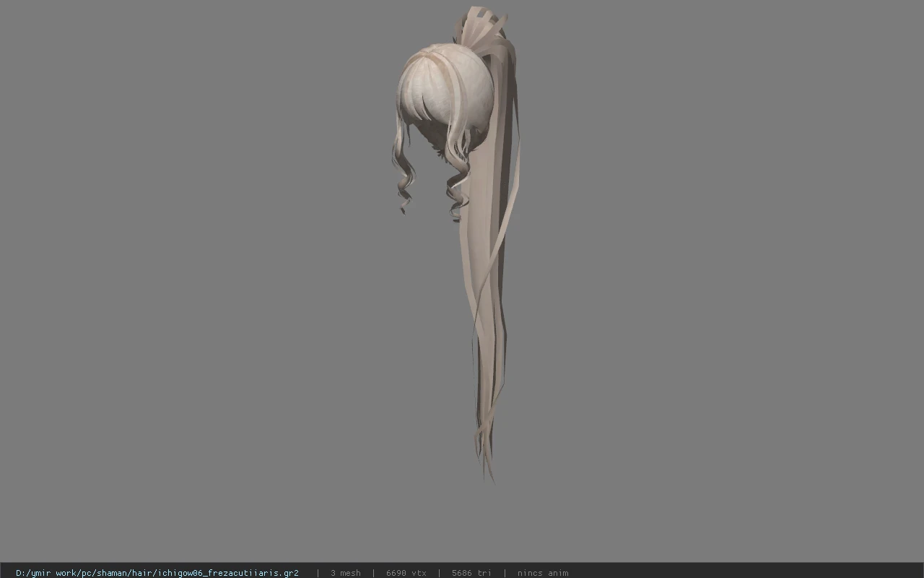The image size is (924, 578).
Task: Click the "pc" folder segment in path
Action: [x=87, y=573]
